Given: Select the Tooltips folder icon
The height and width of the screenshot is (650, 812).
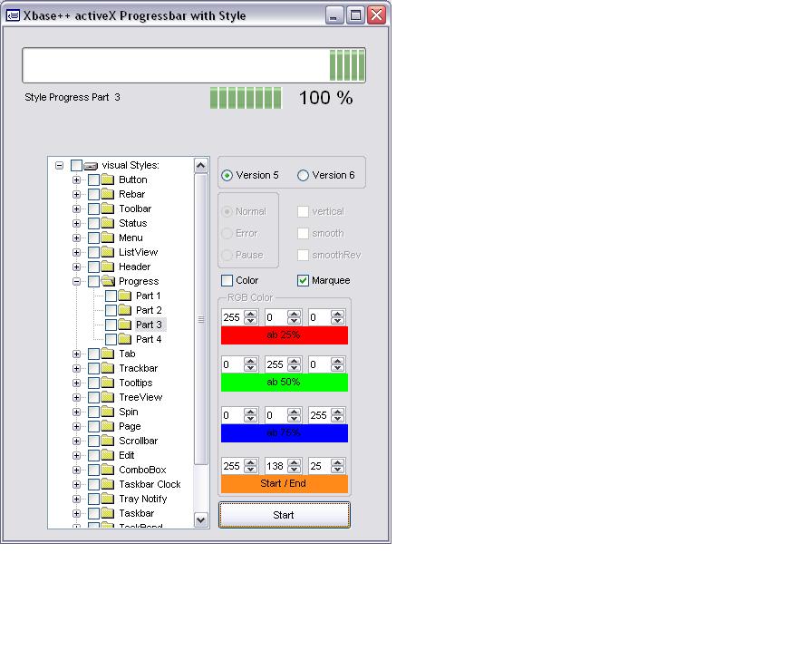Looking at the screenshot, I should (x=108, y=383).
